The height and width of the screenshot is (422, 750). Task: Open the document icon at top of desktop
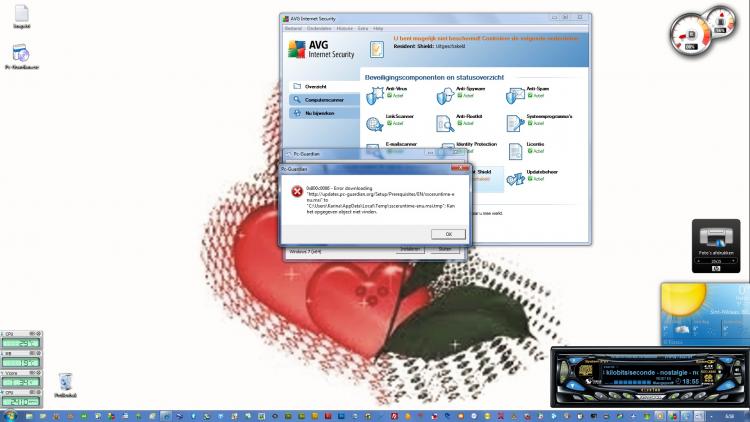[22, 17]
